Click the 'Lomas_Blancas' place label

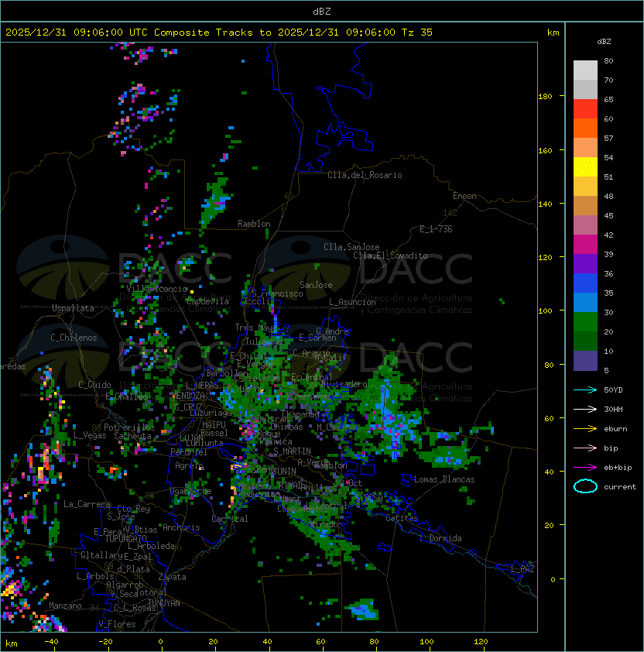coord(444,479)
